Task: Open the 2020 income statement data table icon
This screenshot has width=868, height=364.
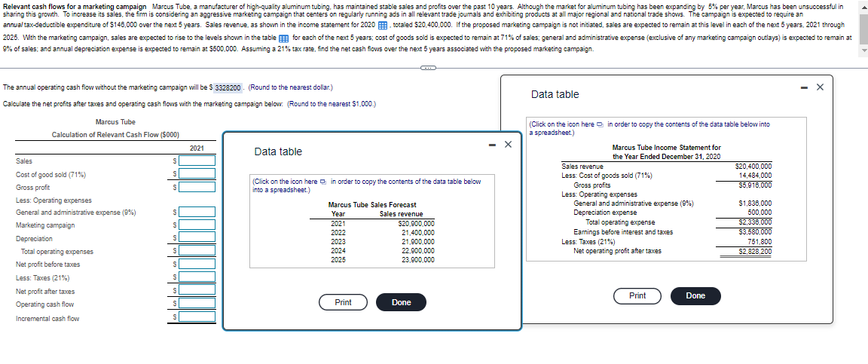Action: [382, 26]
